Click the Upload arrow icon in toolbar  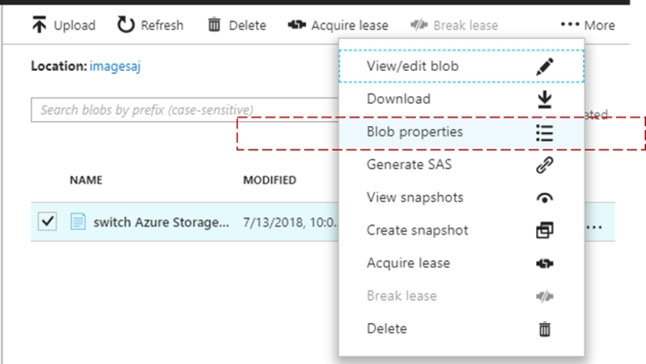point(39,25)
